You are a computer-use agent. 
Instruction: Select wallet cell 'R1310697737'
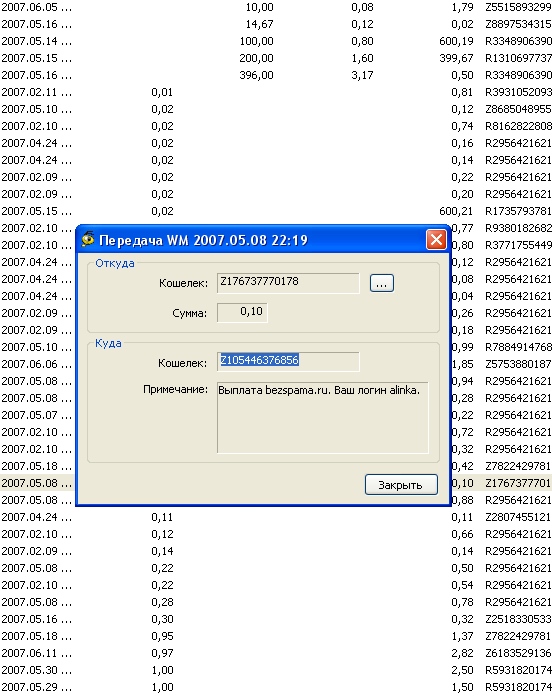tap(518, 58)
